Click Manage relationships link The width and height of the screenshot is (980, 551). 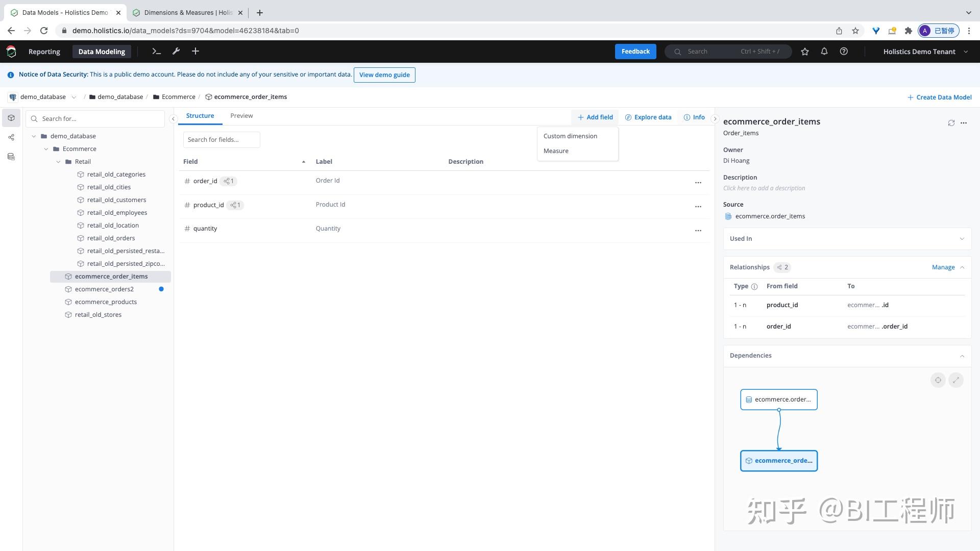[943, 267]
